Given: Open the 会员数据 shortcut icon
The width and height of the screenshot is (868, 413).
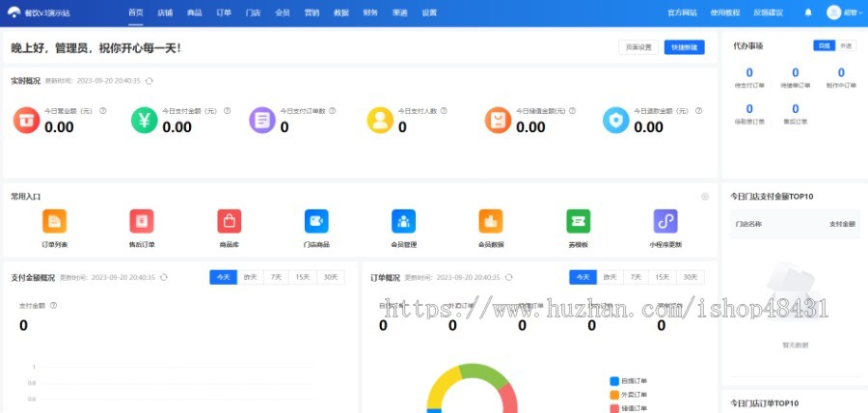Looking at the screenshot, I should tap(491, 221).
